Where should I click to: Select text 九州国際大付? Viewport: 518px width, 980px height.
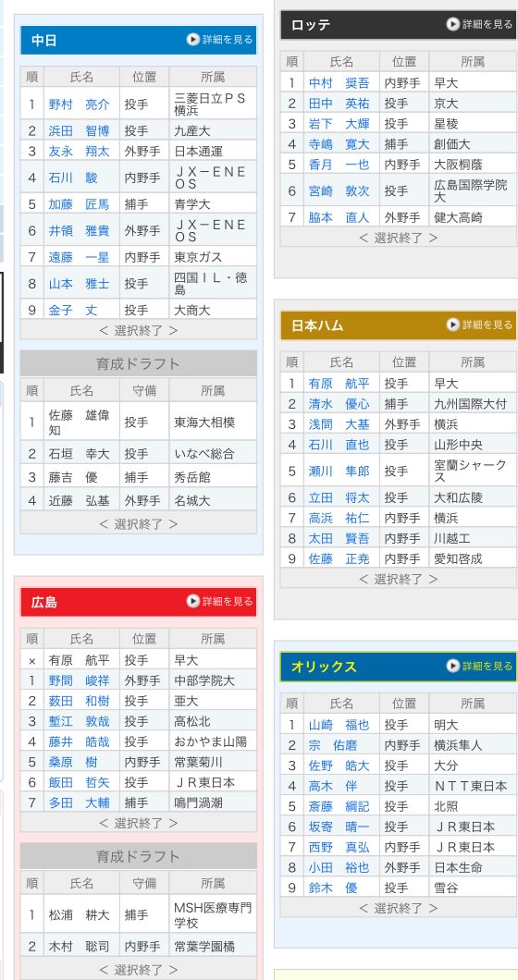point(471,404)
